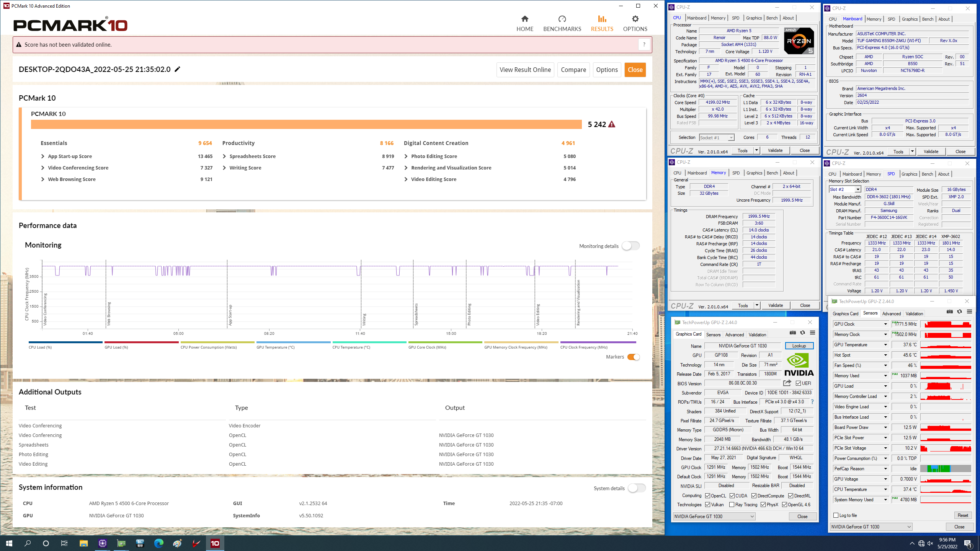Image resolution: width=980 pixels, height=551 pixels.
Task: Open GPU Clock sensor dropdown in GPU-Z Sensors
Action: point(885,324)
